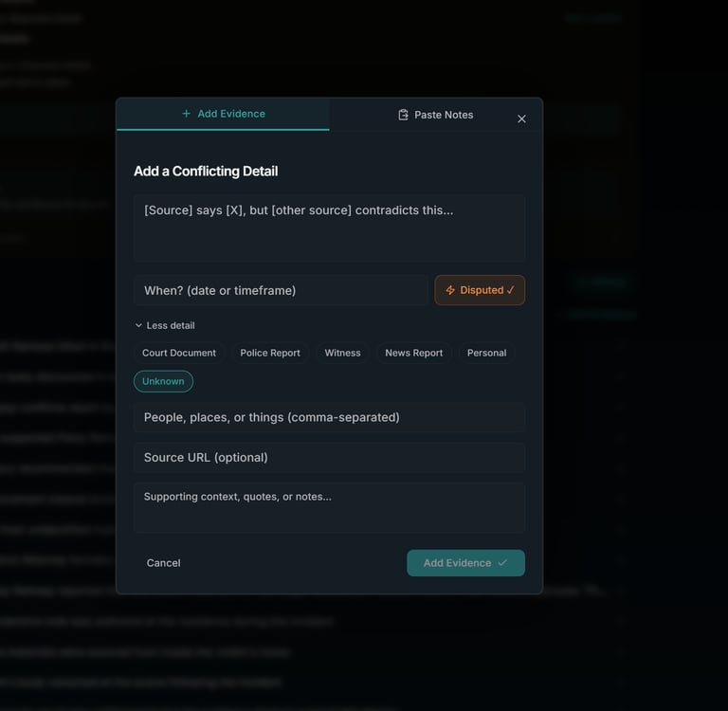The height and width of the screenshot is (711, 728).
Task: Pick the News Report source chip
Action: [413, 353]
